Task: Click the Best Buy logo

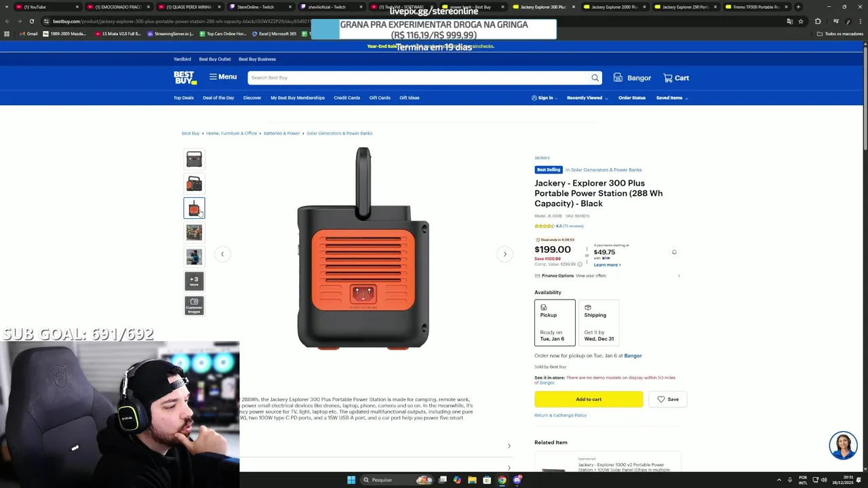Action: (x=185, y=77)
